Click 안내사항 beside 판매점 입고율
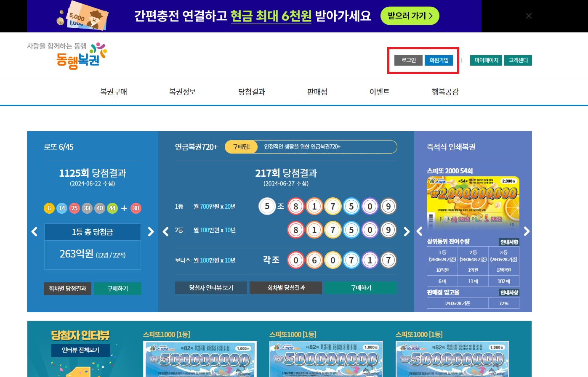588x377 pixels. pyautogui.click(x=509, y=292)
